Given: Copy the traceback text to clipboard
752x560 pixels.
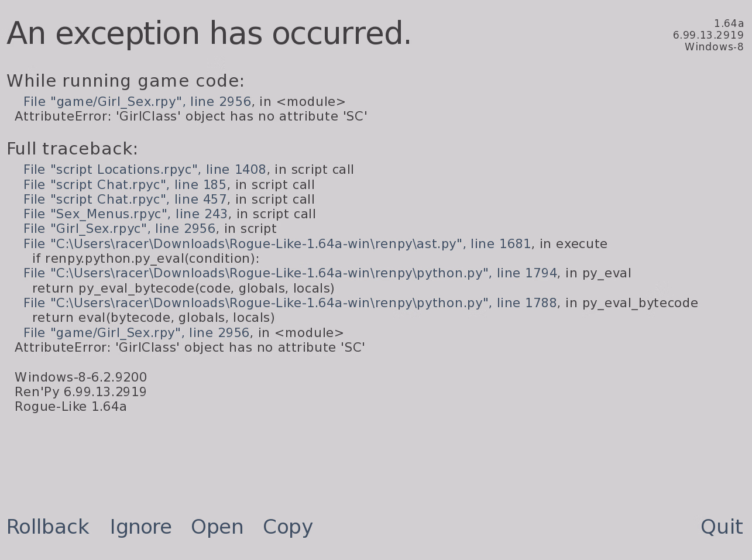Looking at the screenshot, I should click(287, 527).
